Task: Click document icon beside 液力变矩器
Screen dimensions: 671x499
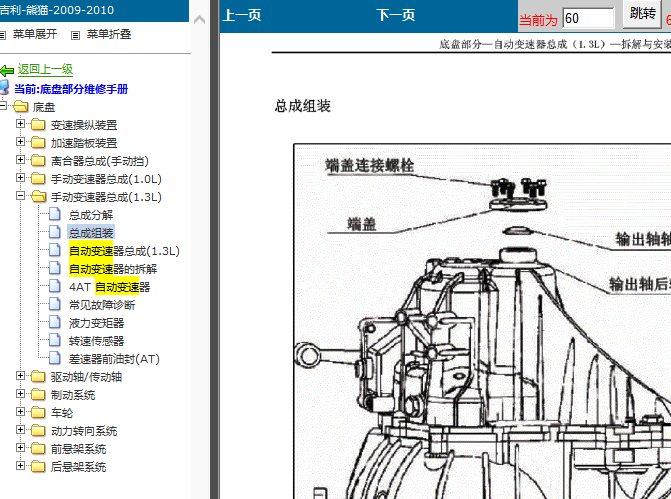Action: pyautogui.click(x=54, y=321)
